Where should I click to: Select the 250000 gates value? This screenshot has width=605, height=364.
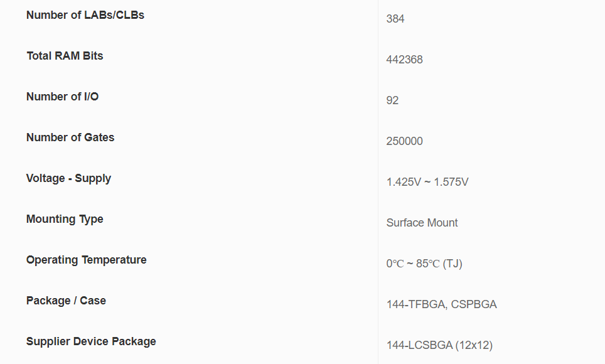click(x=404, y=141)
